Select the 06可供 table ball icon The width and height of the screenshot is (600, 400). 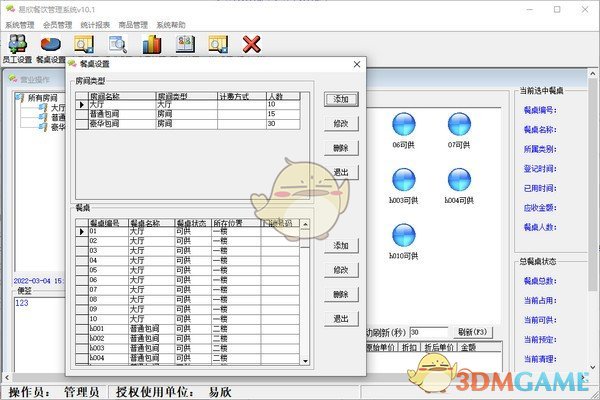coord(404,124)
